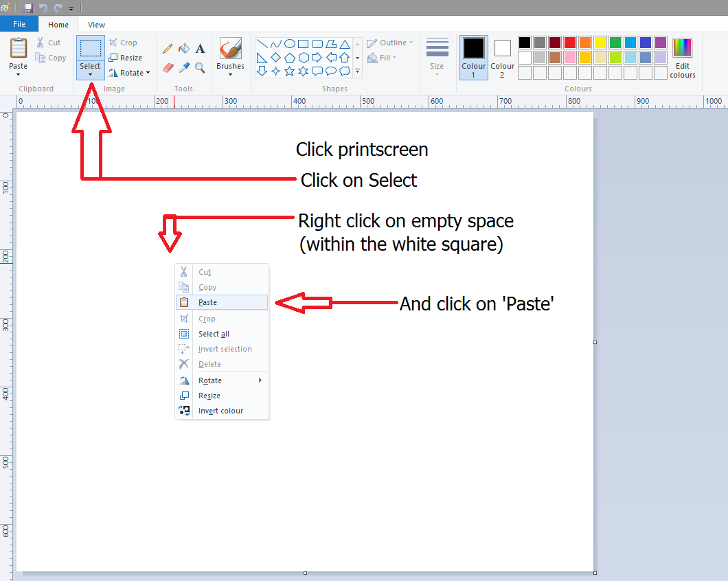728x581 pixels.
Task: Open the shape Outline dropdown
Action: pyautogui.click(x=389, y=43)
